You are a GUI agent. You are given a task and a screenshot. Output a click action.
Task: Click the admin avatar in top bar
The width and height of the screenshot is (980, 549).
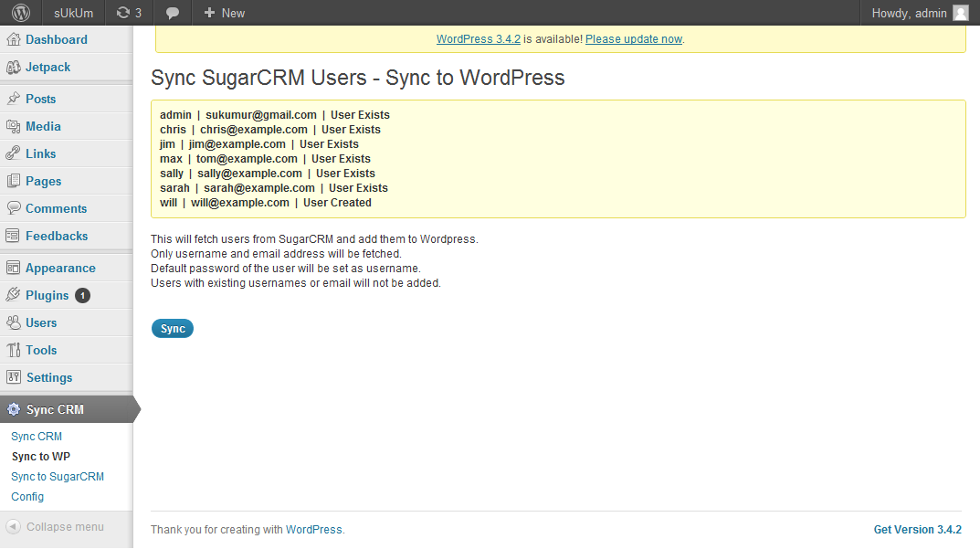pos(961,13)
